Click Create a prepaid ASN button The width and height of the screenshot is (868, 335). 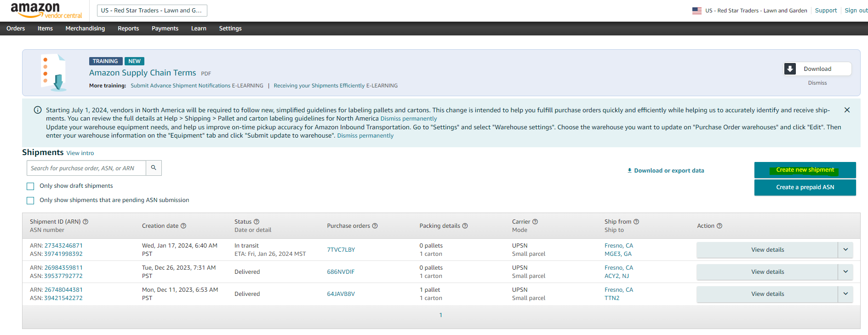805,187
